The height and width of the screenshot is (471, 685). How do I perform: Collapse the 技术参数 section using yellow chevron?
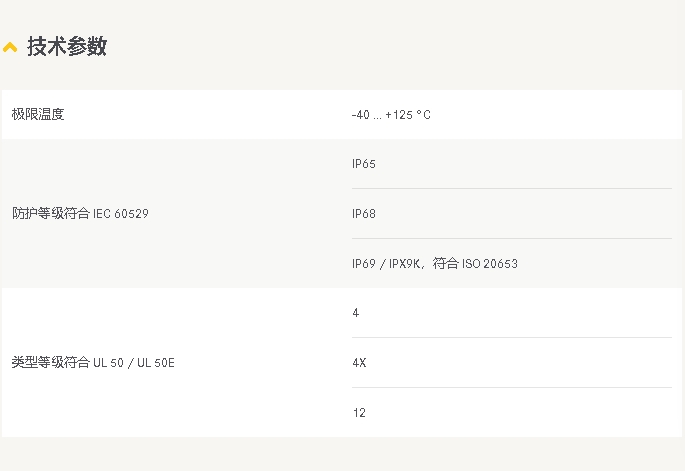tap(11, 47)
